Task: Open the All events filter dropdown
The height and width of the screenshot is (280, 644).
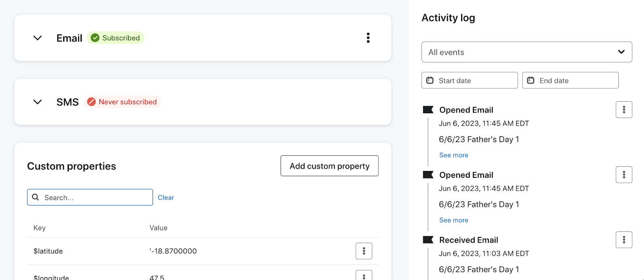Action: coord(527,52)
